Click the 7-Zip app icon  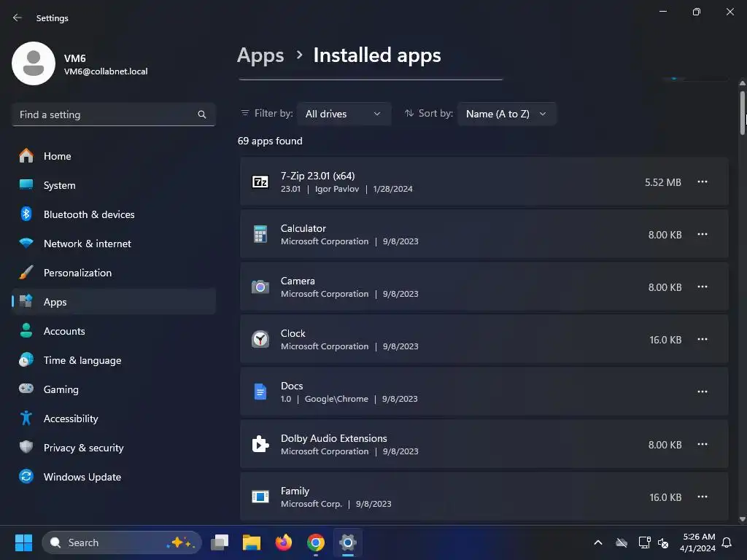pyautogui.click(x=260, y=182)
